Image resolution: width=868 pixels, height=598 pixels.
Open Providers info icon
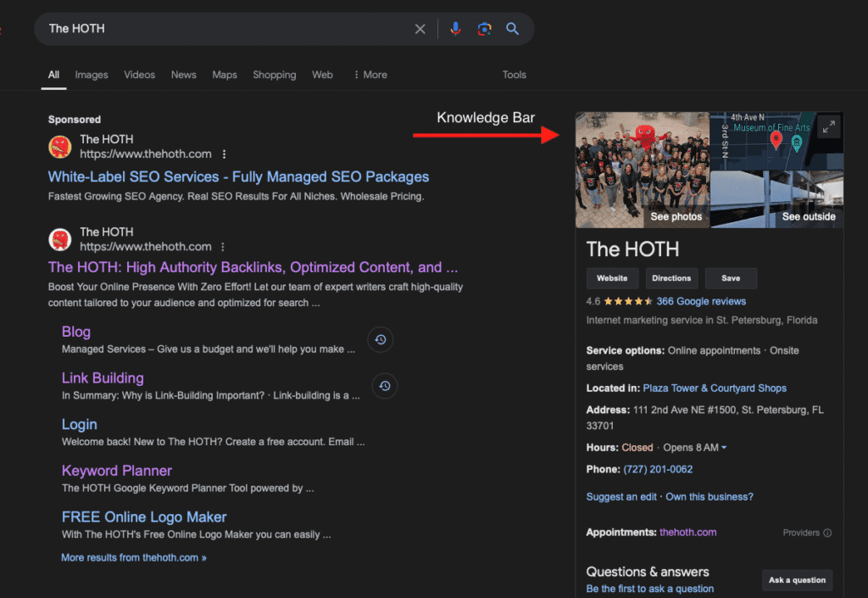[x=827, y=533]
